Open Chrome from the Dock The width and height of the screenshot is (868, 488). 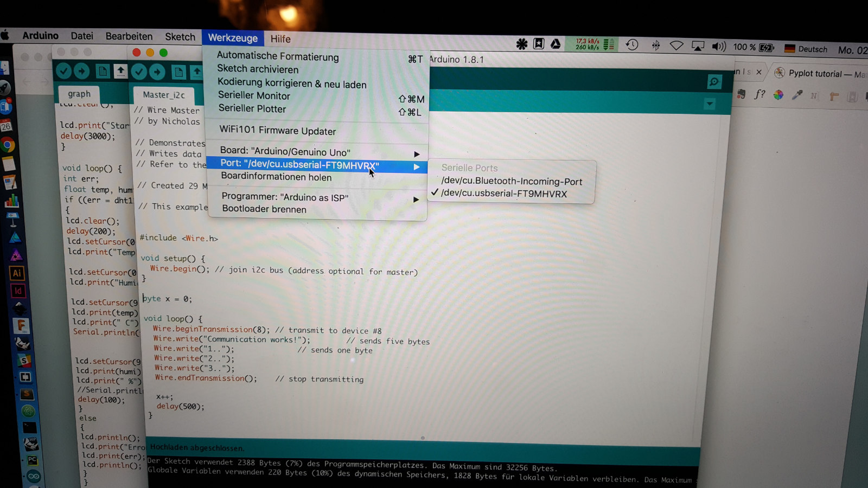[x=8, y=144]
